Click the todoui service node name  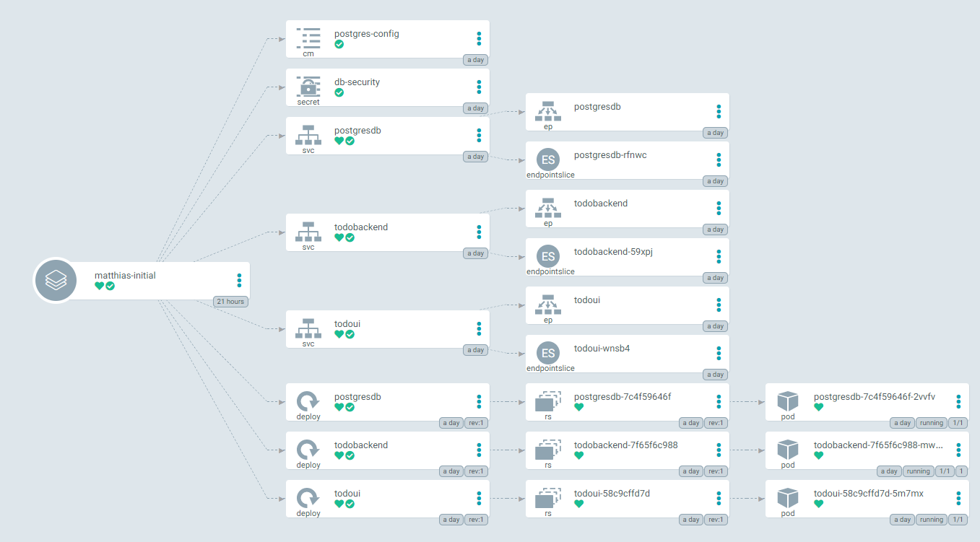[x=347, y=324]
